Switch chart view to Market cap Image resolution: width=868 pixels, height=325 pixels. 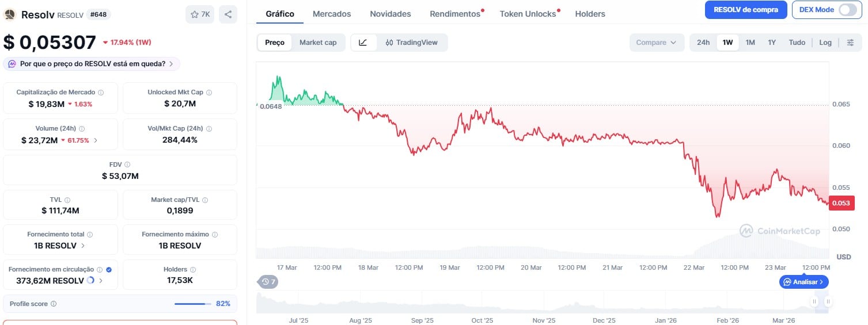point(318,43)
